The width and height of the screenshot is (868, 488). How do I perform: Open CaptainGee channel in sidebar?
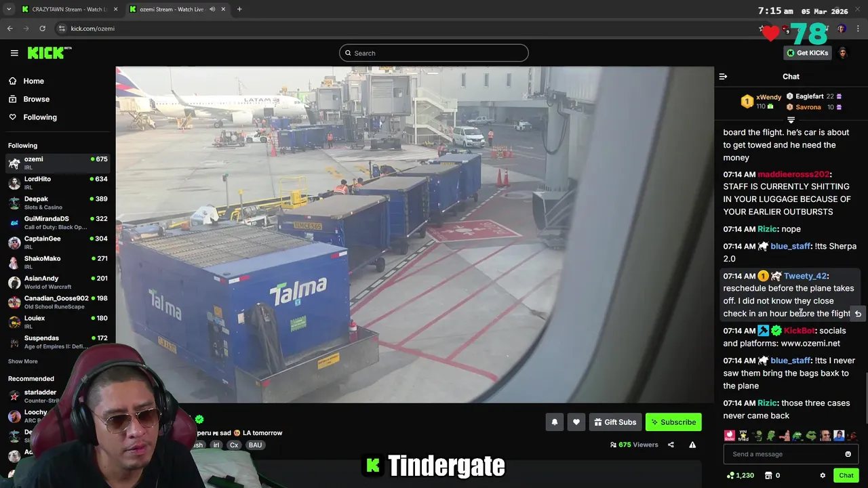58,242
